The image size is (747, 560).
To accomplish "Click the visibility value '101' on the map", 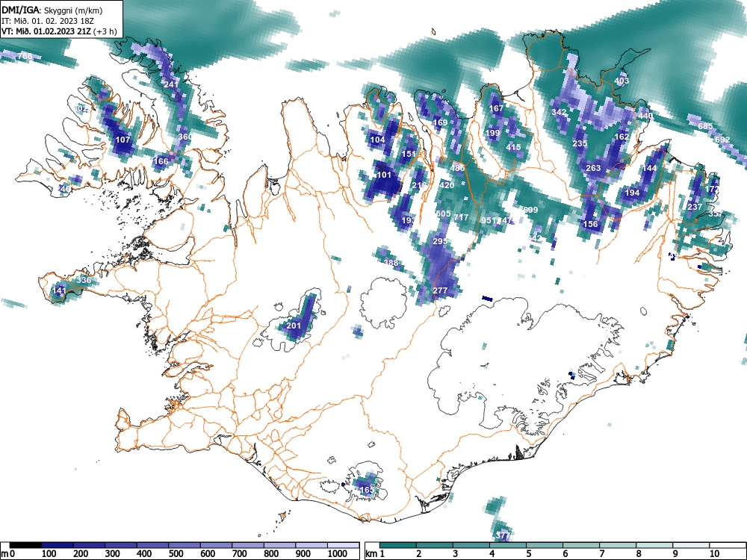I will (x=384, y=175).
